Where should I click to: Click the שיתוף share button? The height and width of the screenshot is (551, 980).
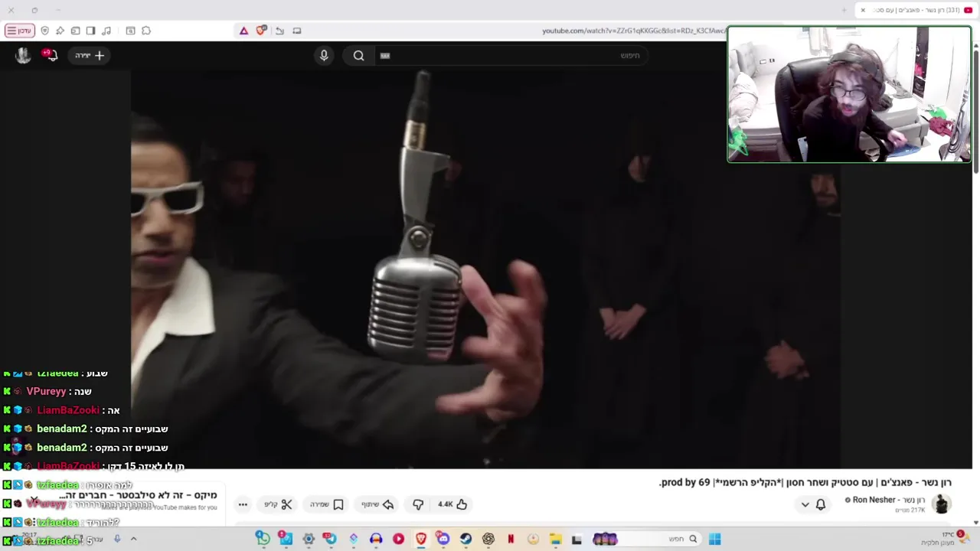click(x=378, y=504)
